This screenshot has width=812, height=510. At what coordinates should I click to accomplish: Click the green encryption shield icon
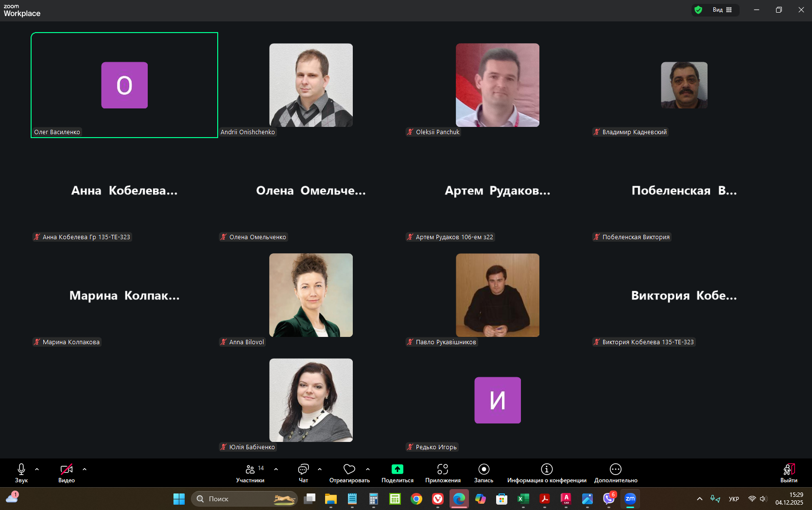(x=698, y=10)
